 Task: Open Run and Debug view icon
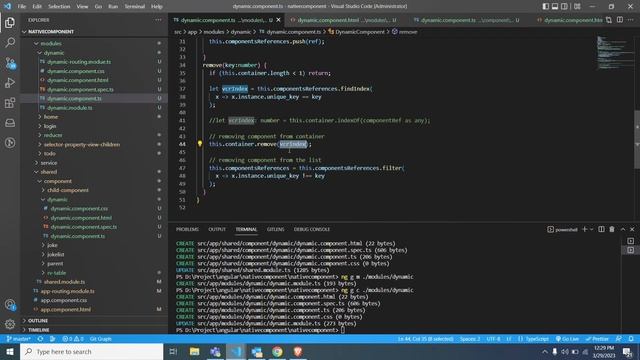pyautogui.click(x=10, y=82)
